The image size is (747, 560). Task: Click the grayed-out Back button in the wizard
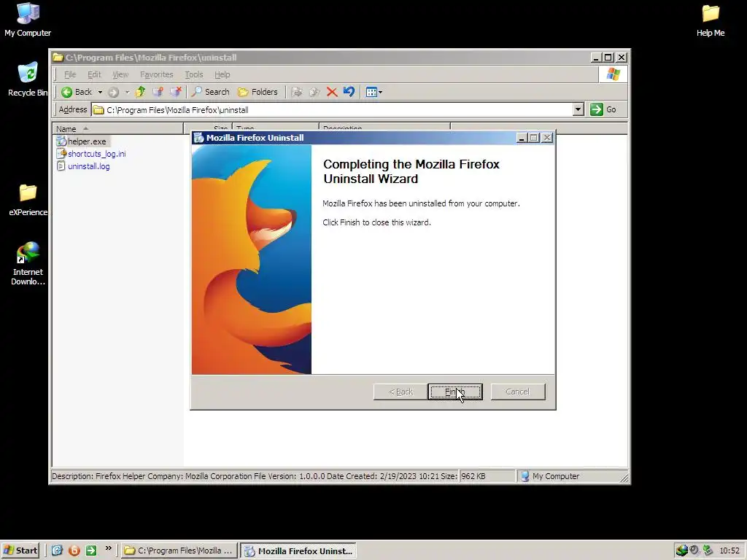pos(400,392)
